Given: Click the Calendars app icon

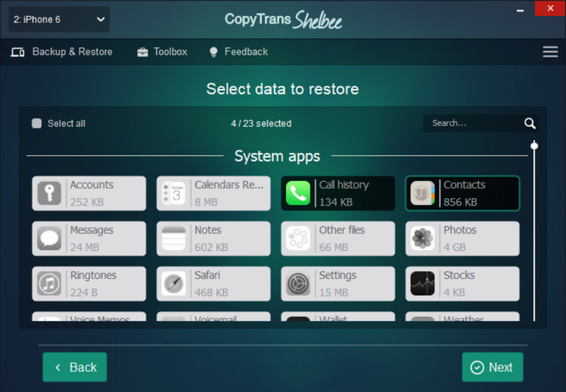Looking at the screenshot, I should [x=174, y=193].
